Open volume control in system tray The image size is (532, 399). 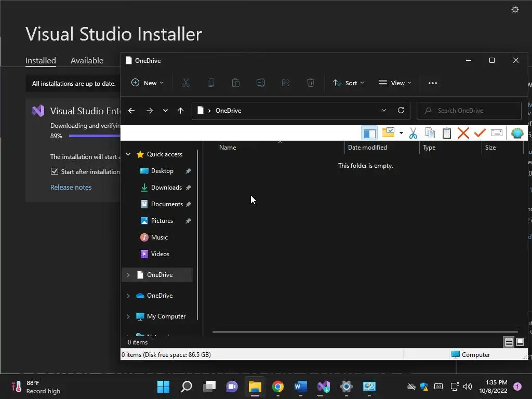coord(468,387)
